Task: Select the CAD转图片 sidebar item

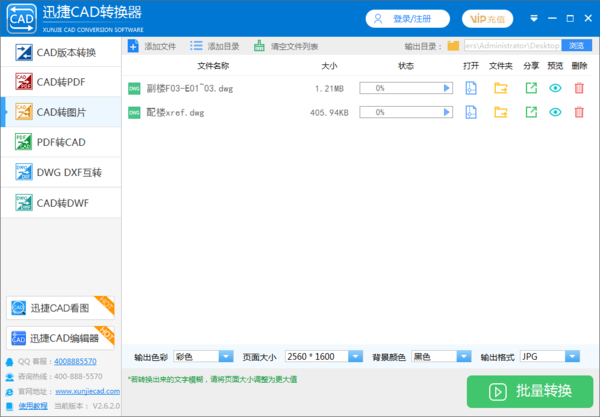Action: [61, 112]
